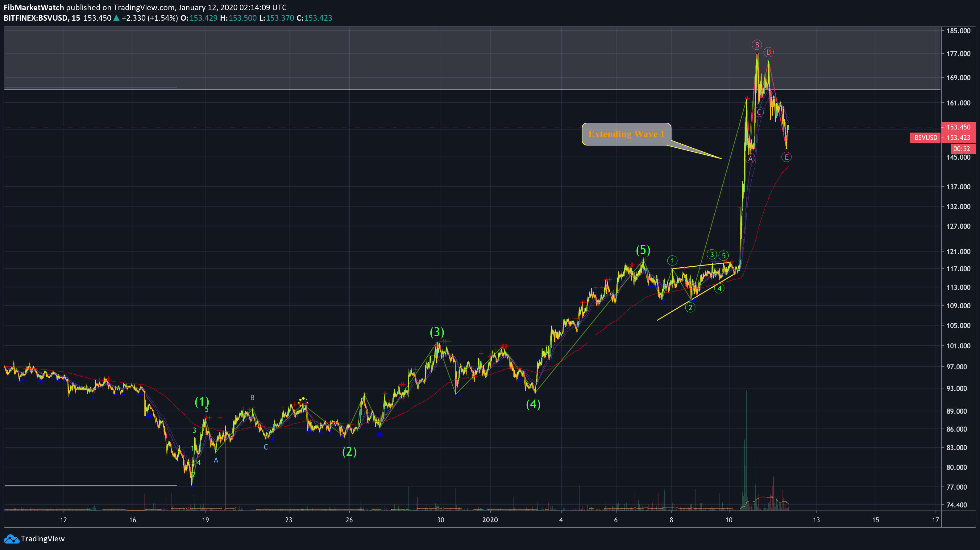The image size is (980, 550).
Task: Click the +2.330 (+1.54%) change text
Action: (x=150, y=18)
